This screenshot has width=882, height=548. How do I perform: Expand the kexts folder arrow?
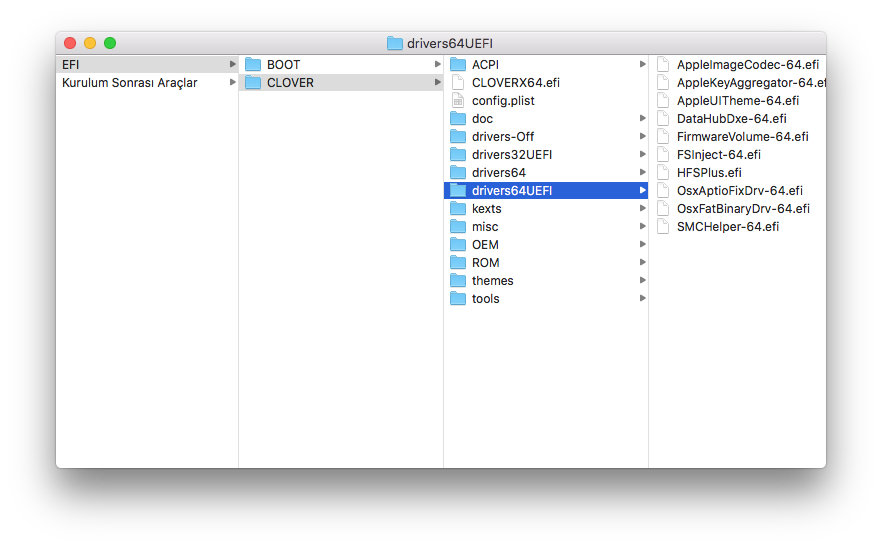point(642,209)
